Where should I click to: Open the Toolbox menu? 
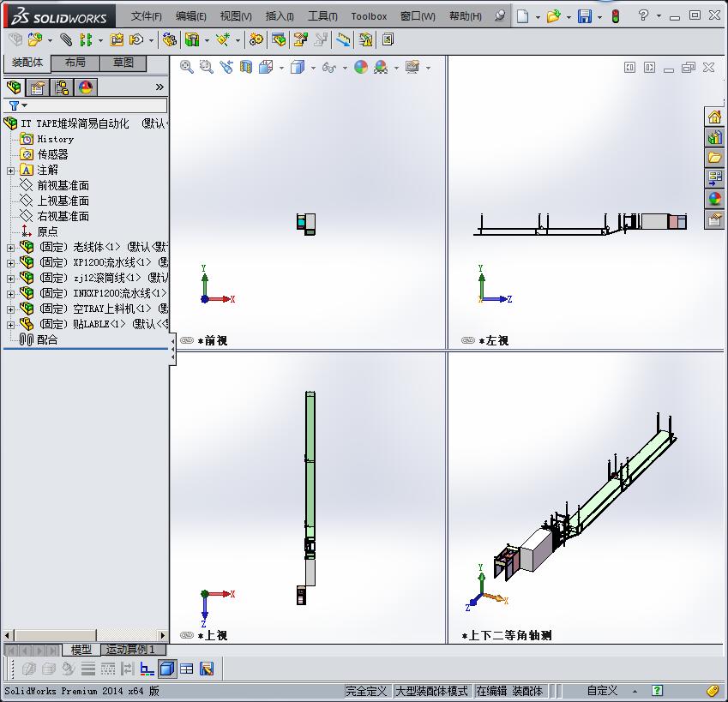tap(369, 16)
